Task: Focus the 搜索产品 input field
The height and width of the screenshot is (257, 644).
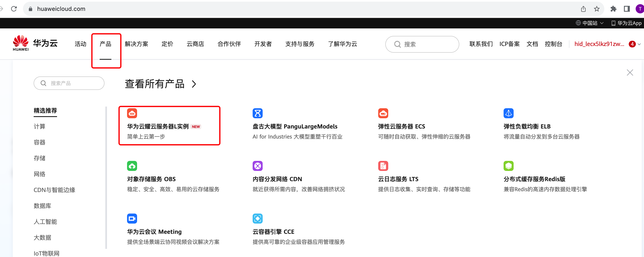Action: (x=69, y=83)
